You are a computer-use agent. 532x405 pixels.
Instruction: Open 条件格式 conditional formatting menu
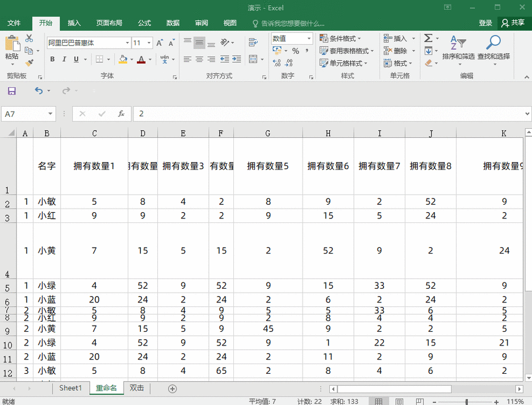[x=340, y=39]
